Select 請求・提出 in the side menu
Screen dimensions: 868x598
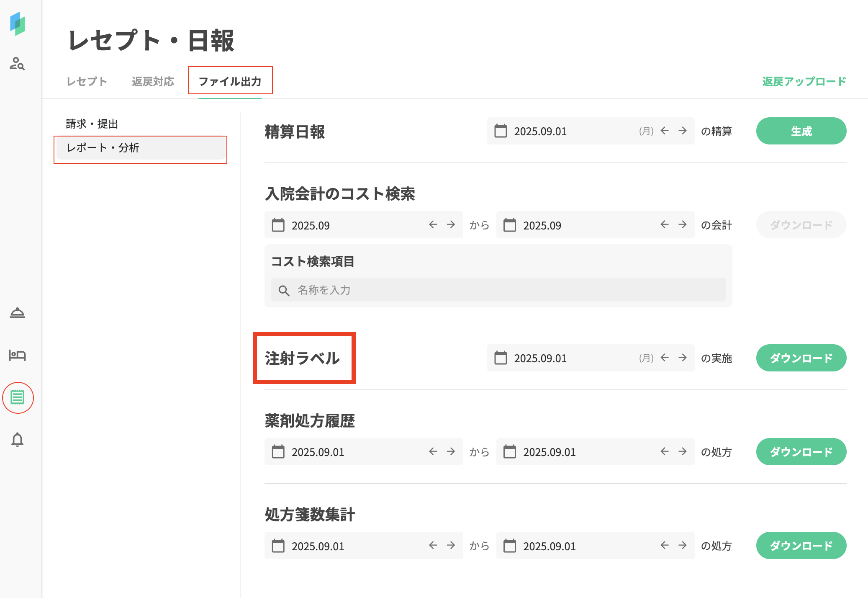point(92,124)
